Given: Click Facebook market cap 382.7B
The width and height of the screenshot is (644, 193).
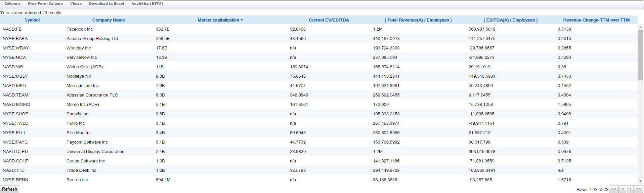Looking at the screenshot, I should click(163, 29).
